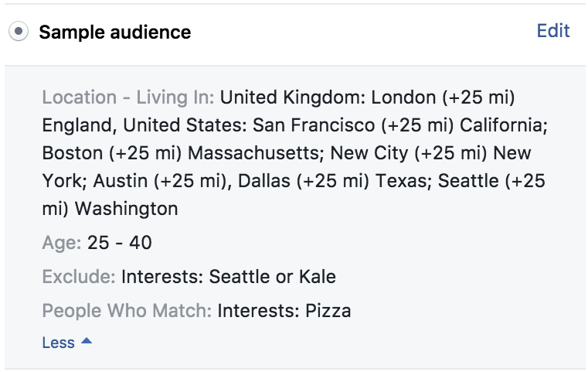
Task: Click the "People Who Match:" label
Action: click(x=127, y=311)
